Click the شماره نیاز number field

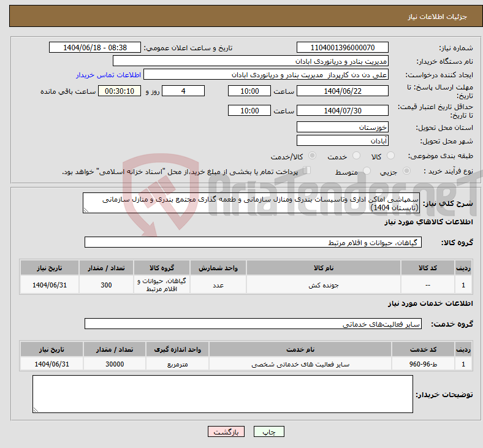(x=343, y=48)
